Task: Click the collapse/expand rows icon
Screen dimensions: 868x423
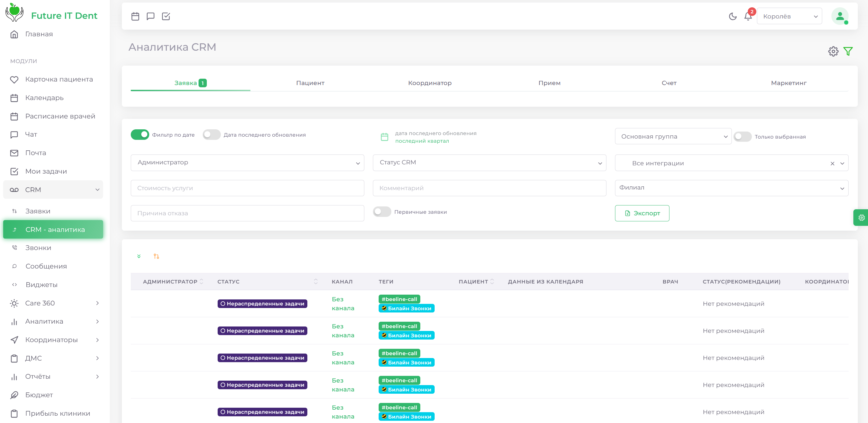Action: [139, 257]
